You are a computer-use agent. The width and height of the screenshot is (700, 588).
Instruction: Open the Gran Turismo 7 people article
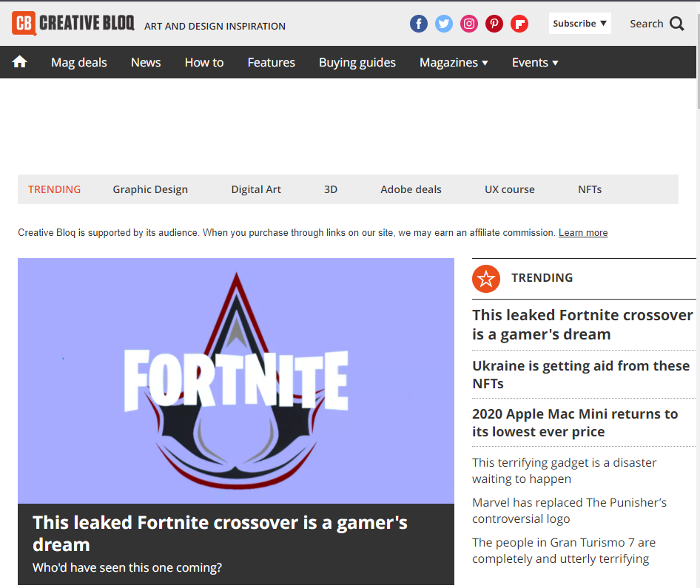(x=564, y=550)
